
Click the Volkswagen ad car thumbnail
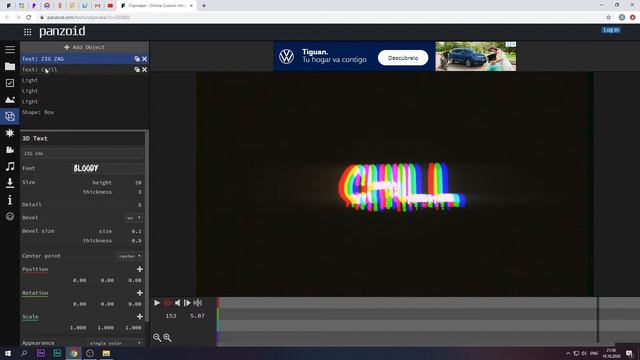476,56
